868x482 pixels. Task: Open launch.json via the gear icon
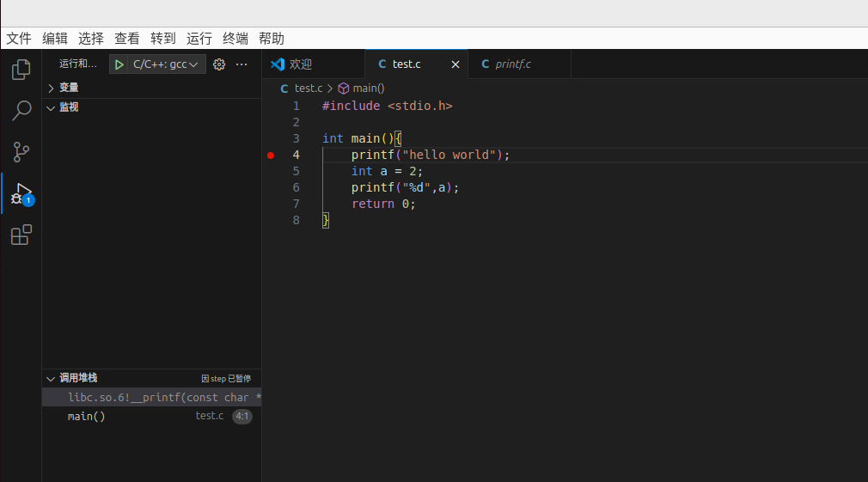pyautogui.click(x=219, y=64)
